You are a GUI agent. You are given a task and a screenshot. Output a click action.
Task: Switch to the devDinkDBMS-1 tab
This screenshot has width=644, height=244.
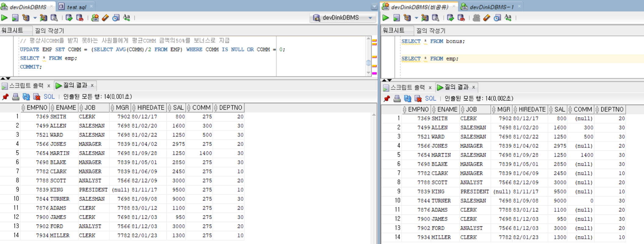491,7
